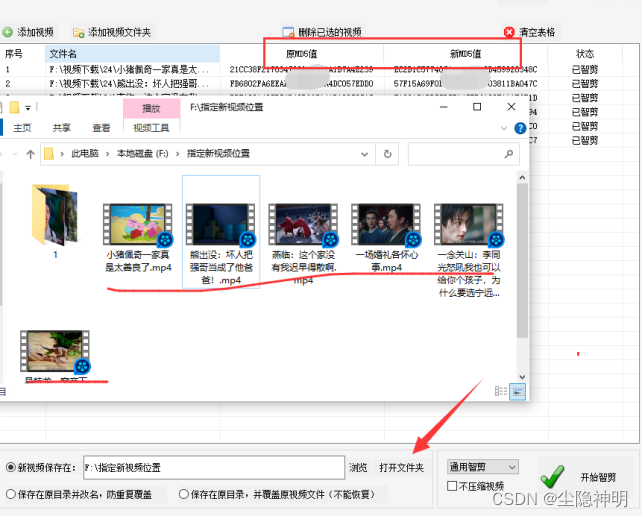Click the Explorer refresh icon
Image resolution: width=643 pixels, height=517 pixels.
pos(387,154)
